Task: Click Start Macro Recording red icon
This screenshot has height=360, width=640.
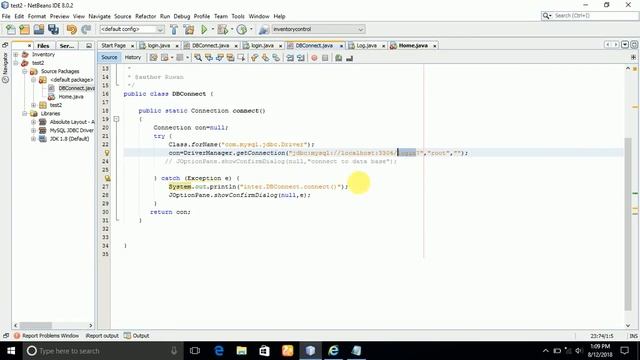Action: pyautogui.click(x=314, y=58)
